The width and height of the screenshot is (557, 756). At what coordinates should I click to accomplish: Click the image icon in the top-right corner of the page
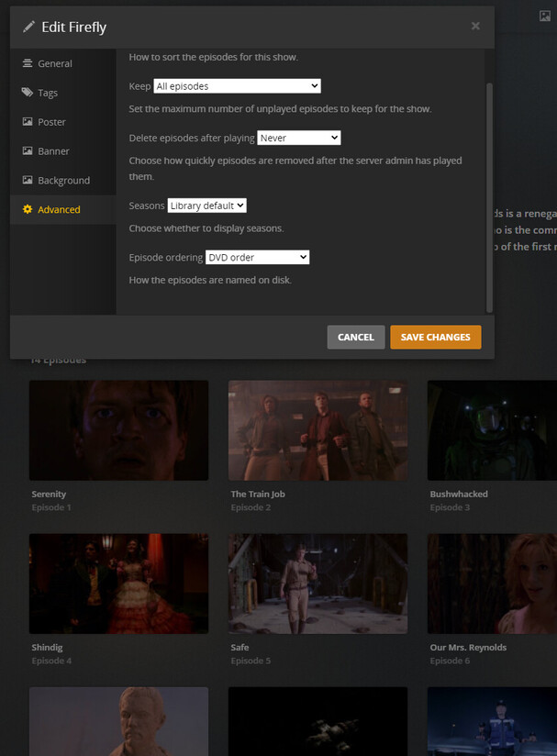[x=545, y=16]
